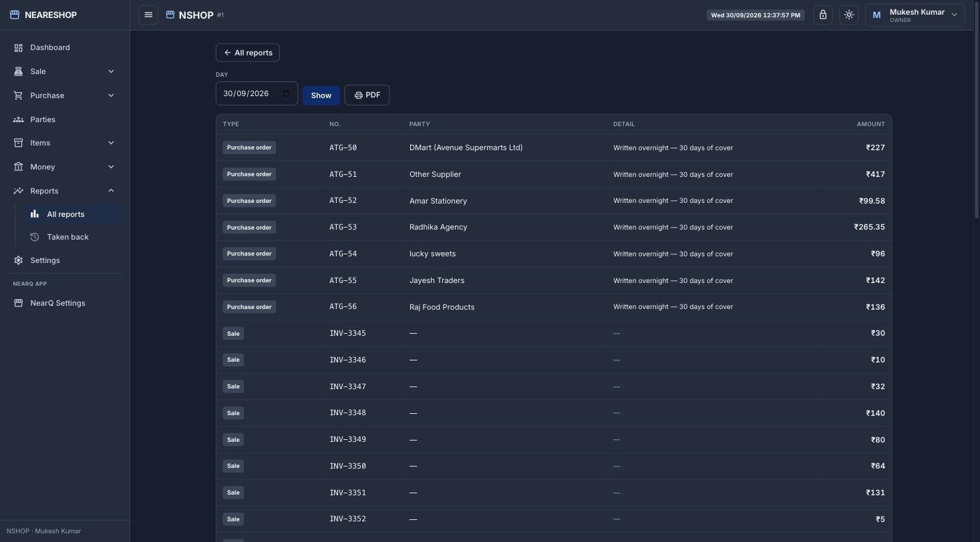Click the Radhika Agency party cell
The image size is (980, 542).
(438, 227)
